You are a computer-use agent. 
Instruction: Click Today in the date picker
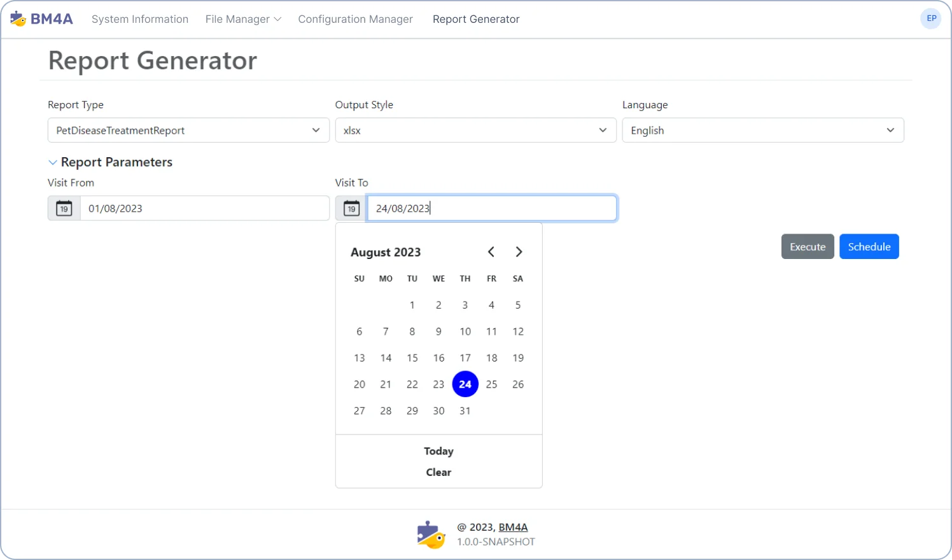tap(438, 451)
